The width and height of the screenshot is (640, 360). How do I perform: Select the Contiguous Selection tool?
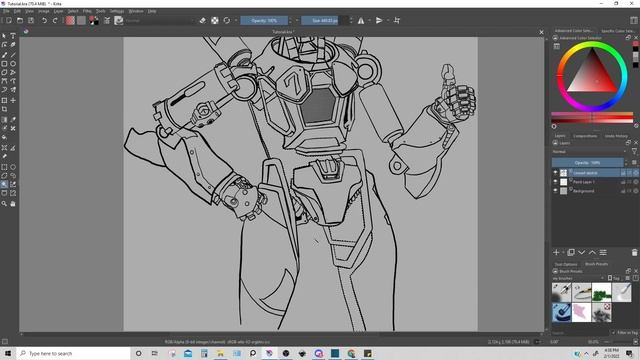(x=4, y=184)
